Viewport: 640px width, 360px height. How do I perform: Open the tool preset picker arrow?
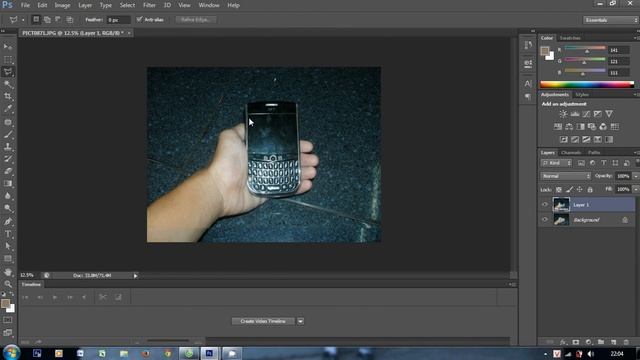click(23, 20)
